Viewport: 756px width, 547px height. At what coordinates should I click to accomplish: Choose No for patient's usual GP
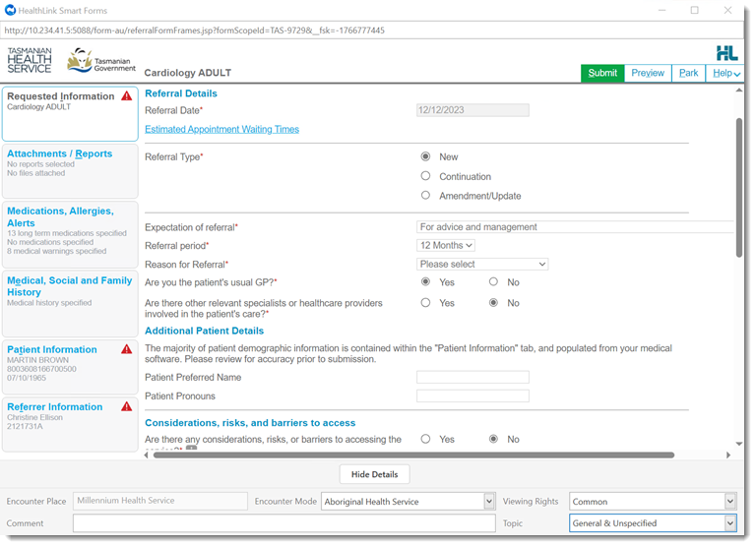[493, 281]
